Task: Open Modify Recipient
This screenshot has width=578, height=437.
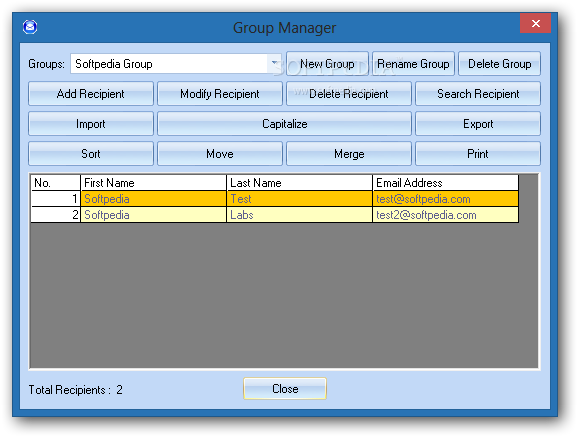Action: point(220,94)
